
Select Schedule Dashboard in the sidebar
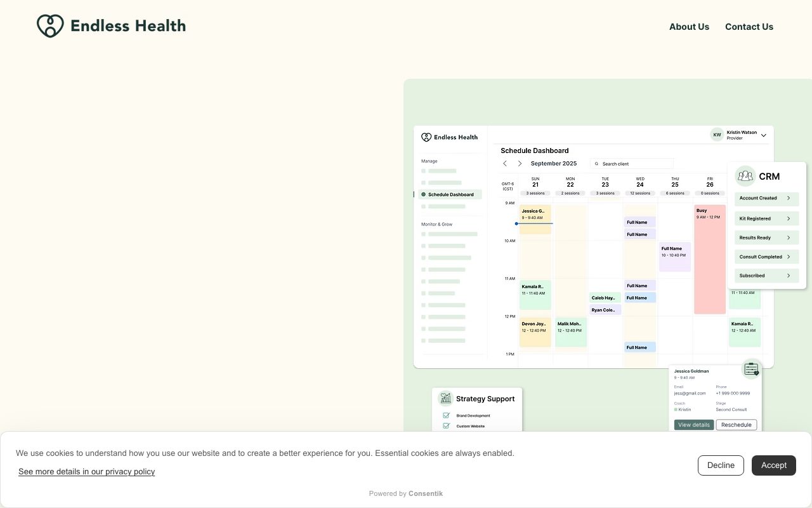[450, 194]
